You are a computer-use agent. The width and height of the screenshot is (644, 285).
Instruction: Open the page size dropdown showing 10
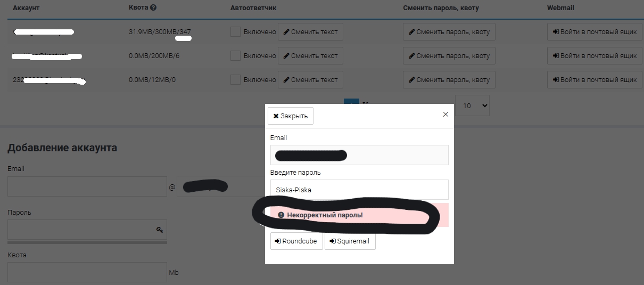point(472,105)
